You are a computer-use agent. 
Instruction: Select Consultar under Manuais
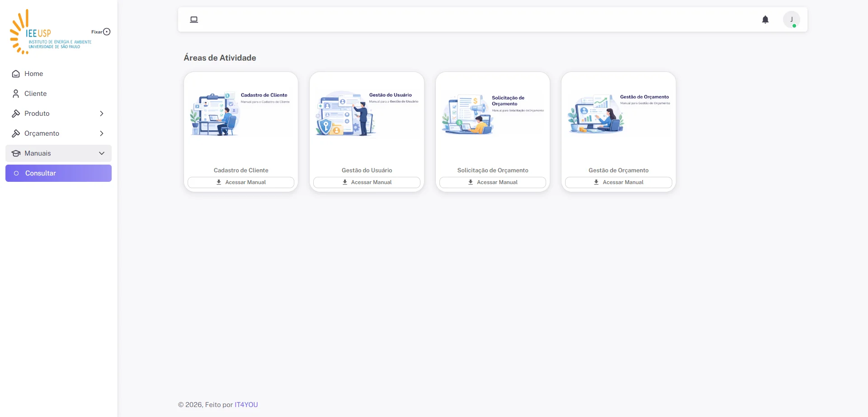(58, 173)
